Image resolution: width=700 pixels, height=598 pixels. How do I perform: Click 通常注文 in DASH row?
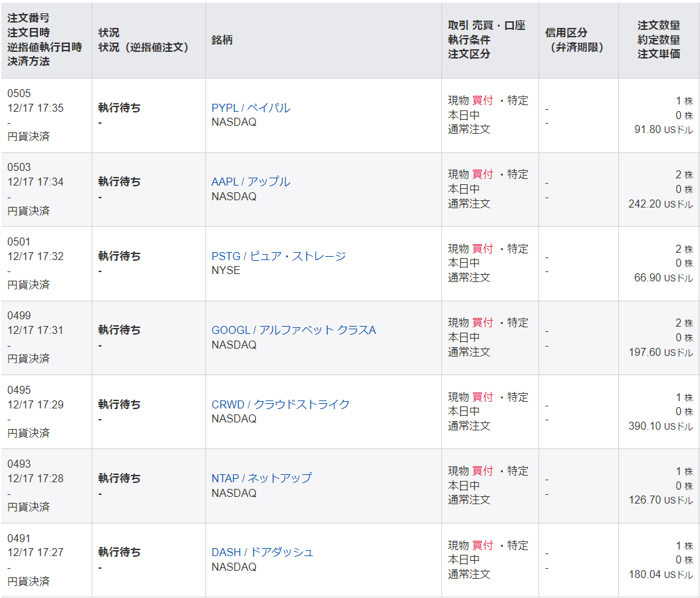click(469, 574)
